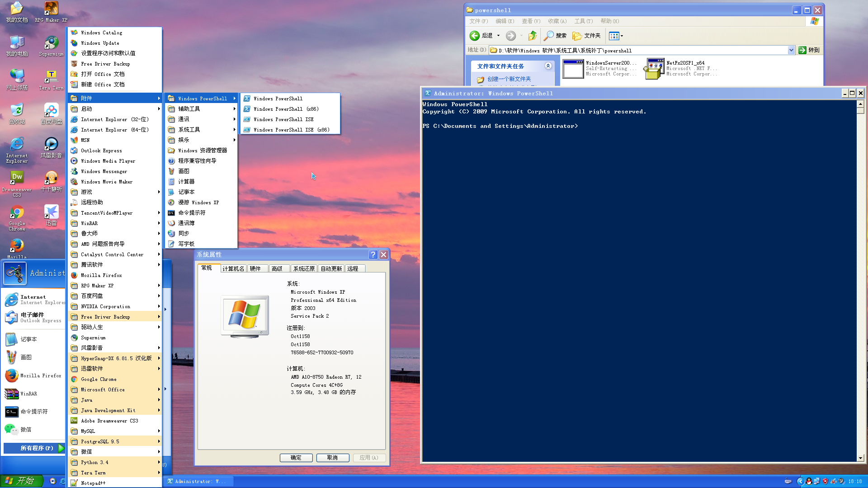Open the Recycle Bin (回收站) desktop icon
868x488 pixels.
click(x=17, y=114)
